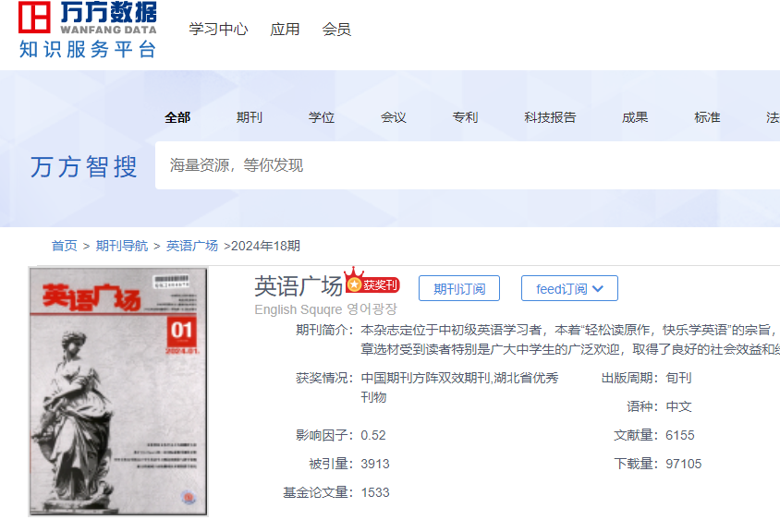Screen dimensions: 780x532
Task: Click the 获奖刊 crown badge icon
Action: tap(372, 281)
